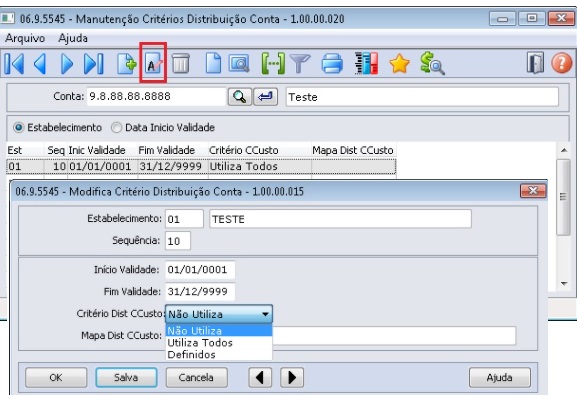The image size is (577, 396).
Task: Click the grid scrollbar down arrow
Action: 564,283
